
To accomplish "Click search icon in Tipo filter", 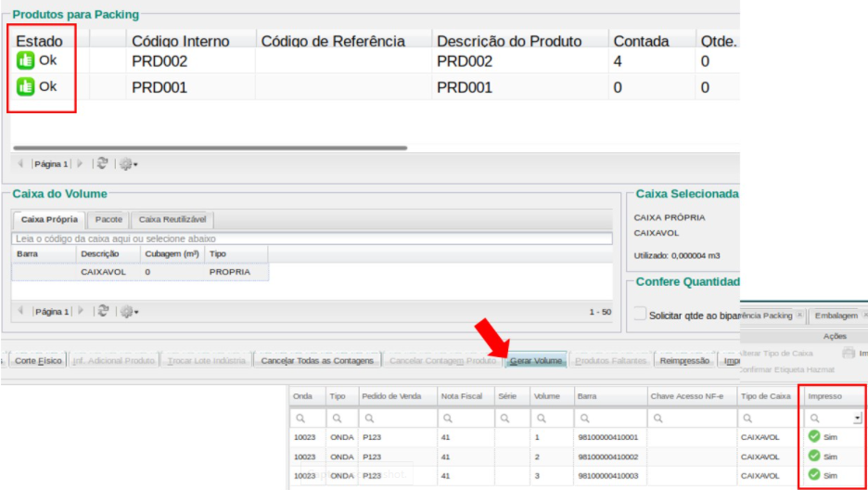I will [x=337, y=418].
